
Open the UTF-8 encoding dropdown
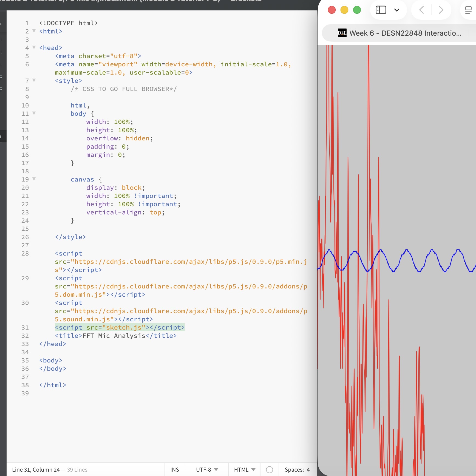[206, 469]
